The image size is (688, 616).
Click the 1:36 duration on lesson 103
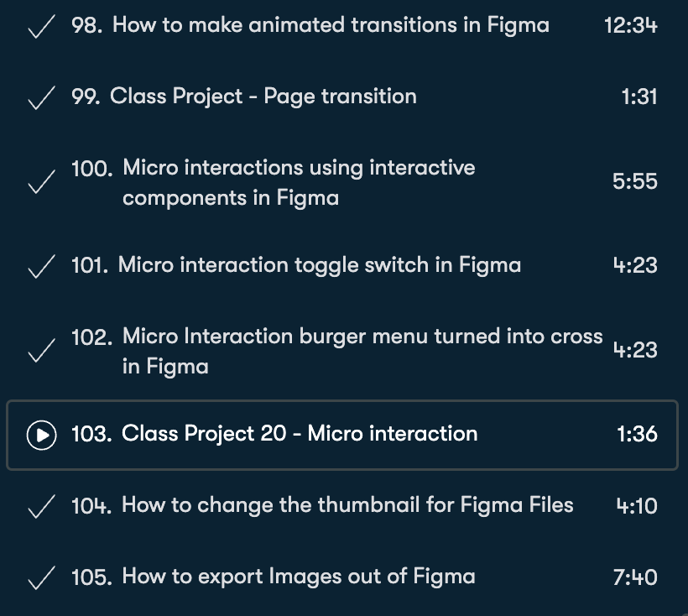coord(637,434)
